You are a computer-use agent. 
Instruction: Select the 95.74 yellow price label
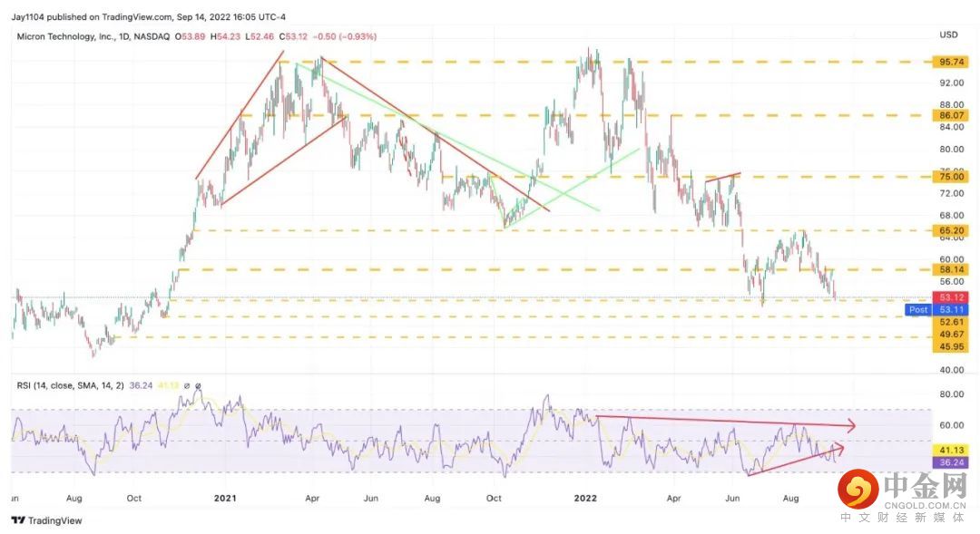click(x=951, y=62)
